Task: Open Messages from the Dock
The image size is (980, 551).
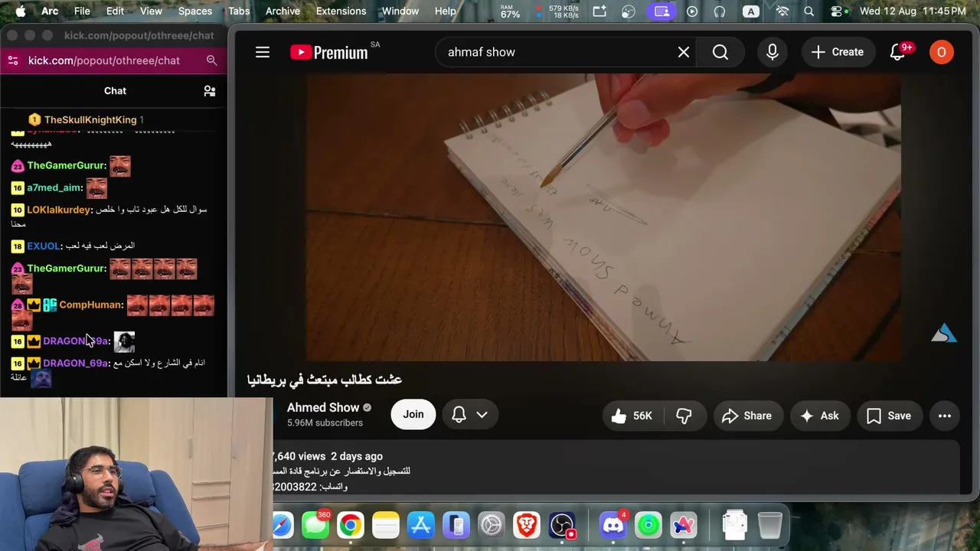Action: [315, 525]
